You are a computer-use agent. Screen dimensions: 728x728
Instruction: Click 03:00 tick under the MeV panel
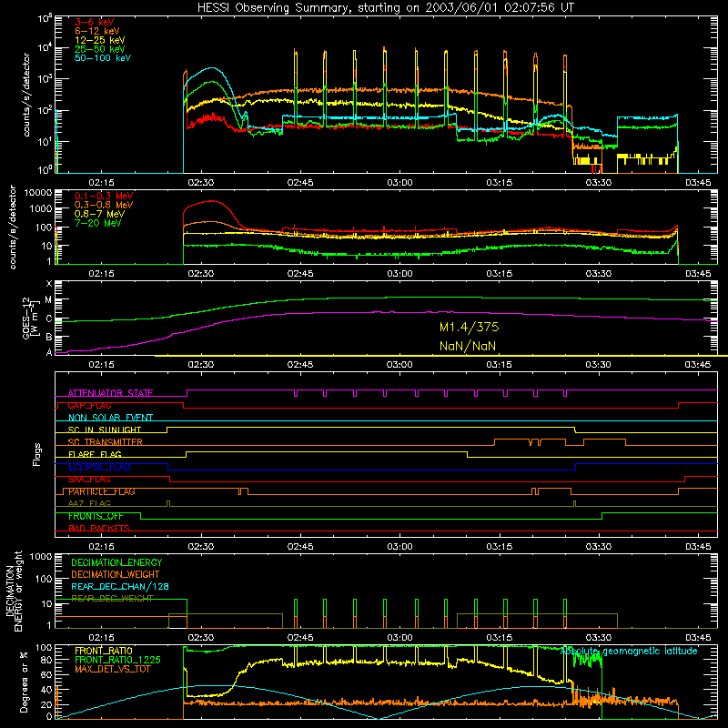click(x=399, y=274)
